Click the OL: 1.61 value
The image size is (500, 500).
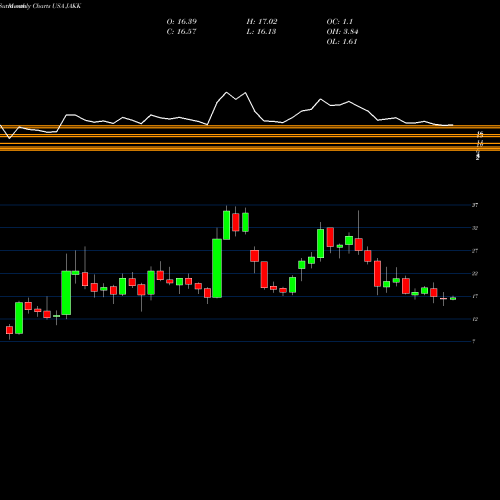342,42
